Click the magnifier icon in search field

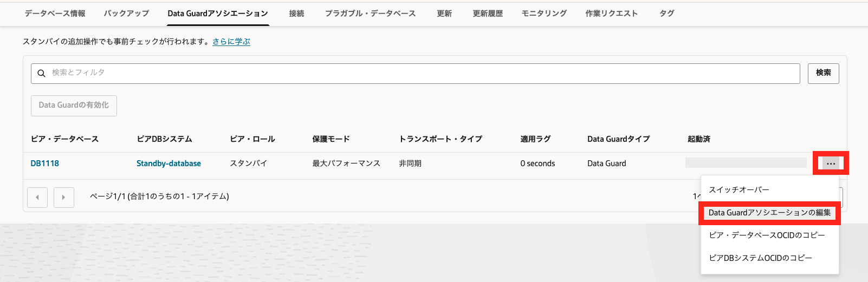click(41, 74)
